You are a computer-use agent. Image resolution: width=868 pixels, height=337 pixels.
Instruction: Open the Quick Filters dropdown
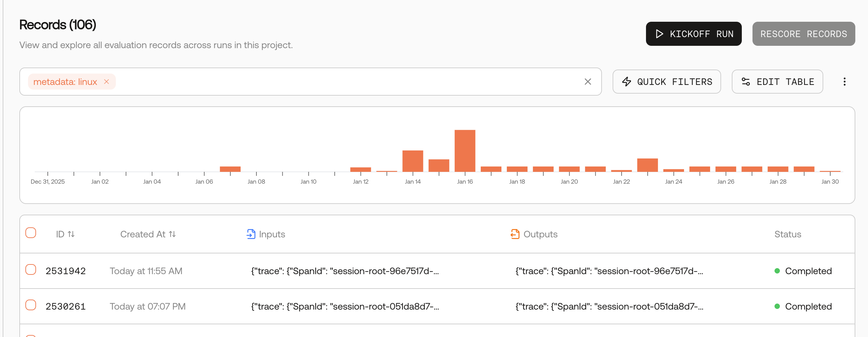666,82
